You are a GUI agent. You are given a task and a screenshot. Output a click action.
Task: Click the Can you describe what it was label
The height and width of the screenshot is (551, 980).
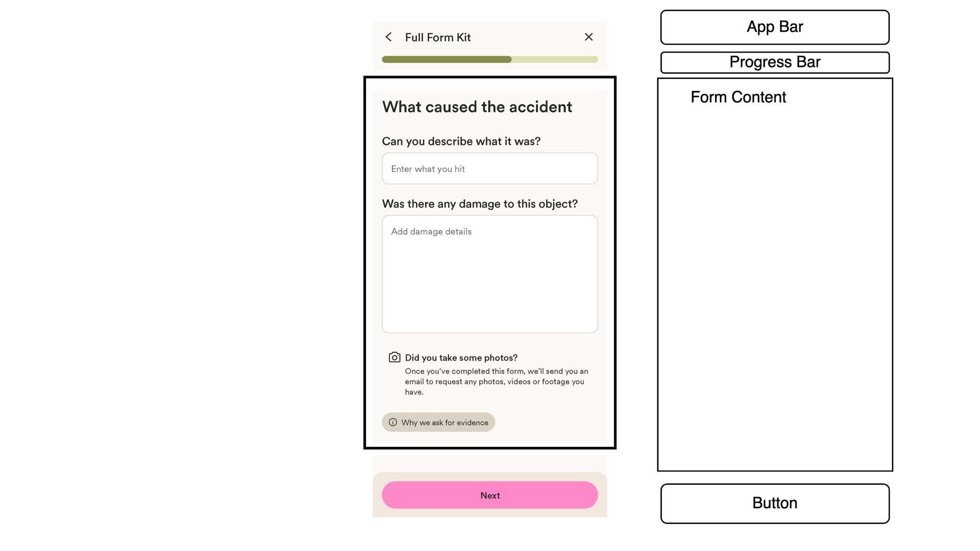pos(461,141)
